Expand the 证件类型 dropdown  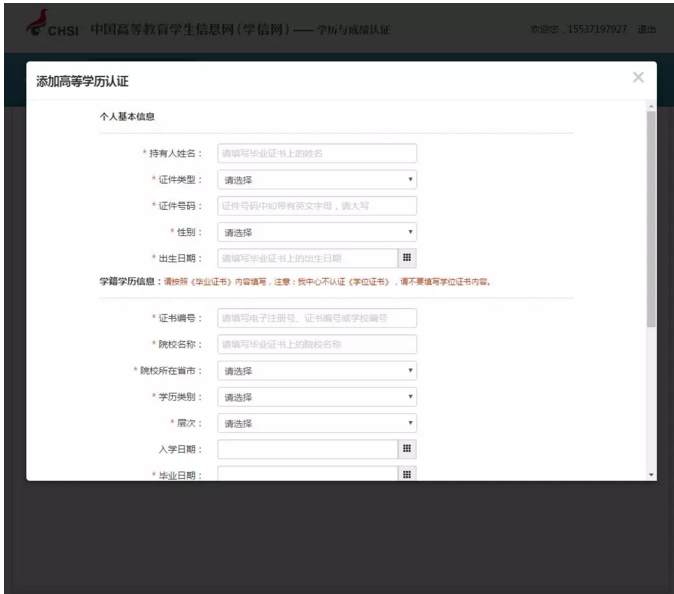[316, 180]
